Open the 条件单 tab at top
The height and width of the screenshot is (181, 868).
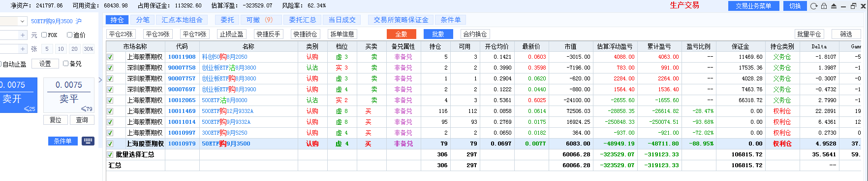451,20
